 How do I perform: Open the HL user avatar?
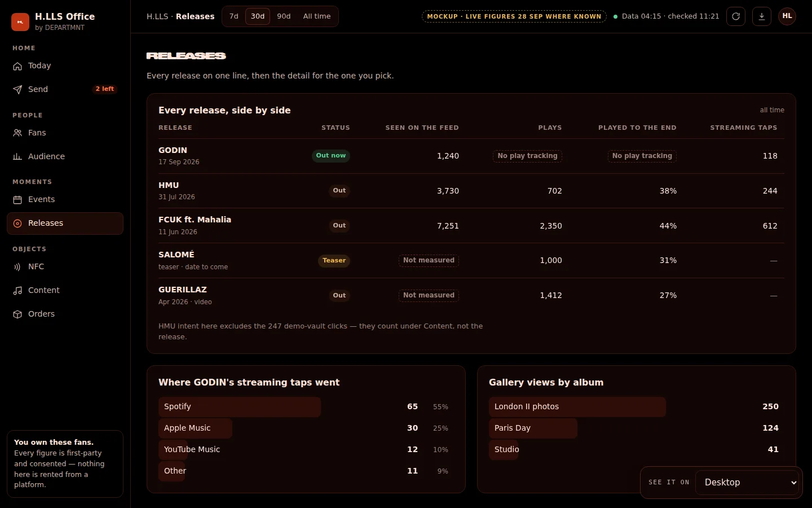pos(787,16)
